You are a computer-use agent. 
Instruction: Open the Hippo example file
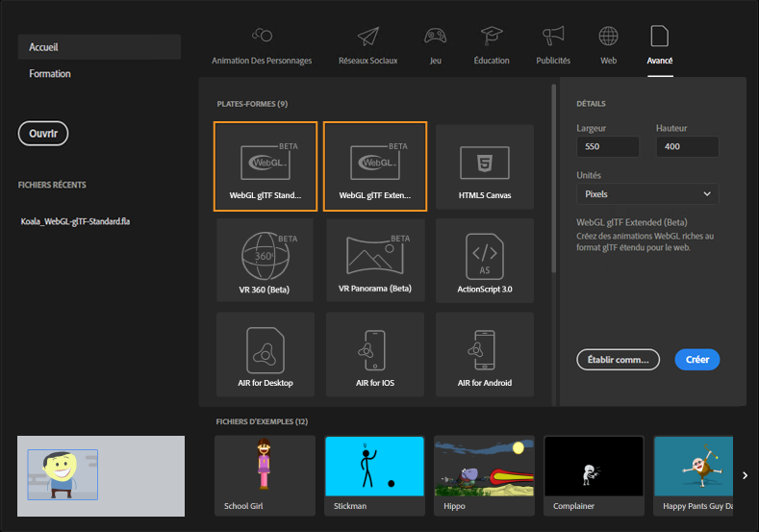pyautogui.click(x=484, y=475)
